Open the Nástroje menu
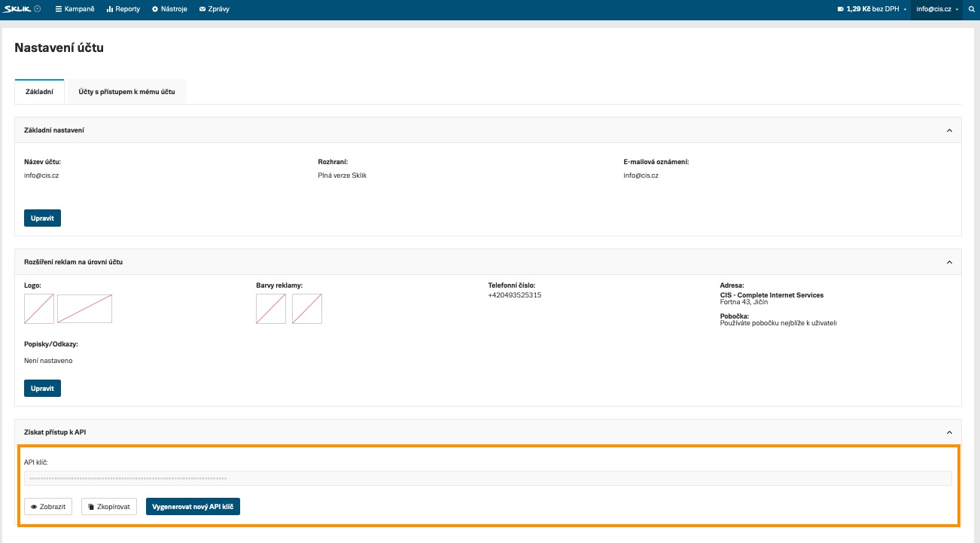 click(x=169, y=9)
